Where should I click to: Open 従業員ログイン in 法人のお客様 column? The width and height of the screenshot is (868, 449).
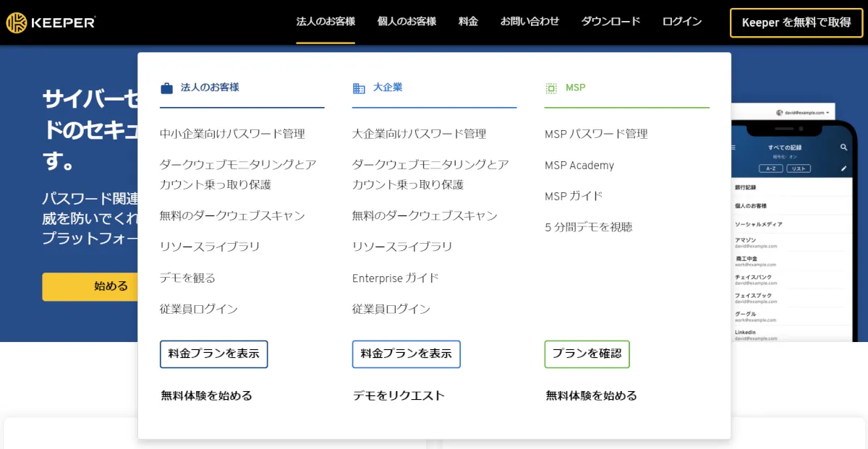[199, 309]
